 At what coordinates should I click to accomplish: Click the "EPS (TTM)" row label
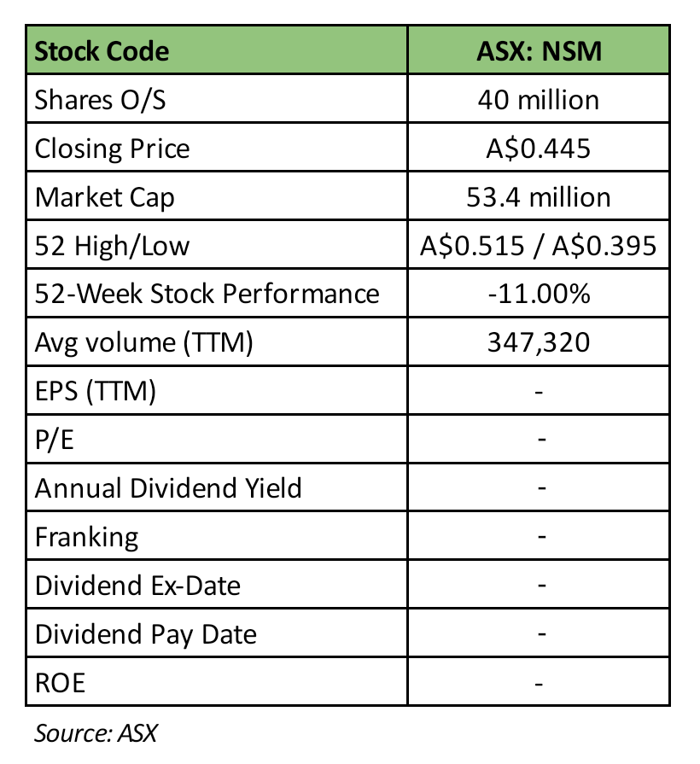95,391
